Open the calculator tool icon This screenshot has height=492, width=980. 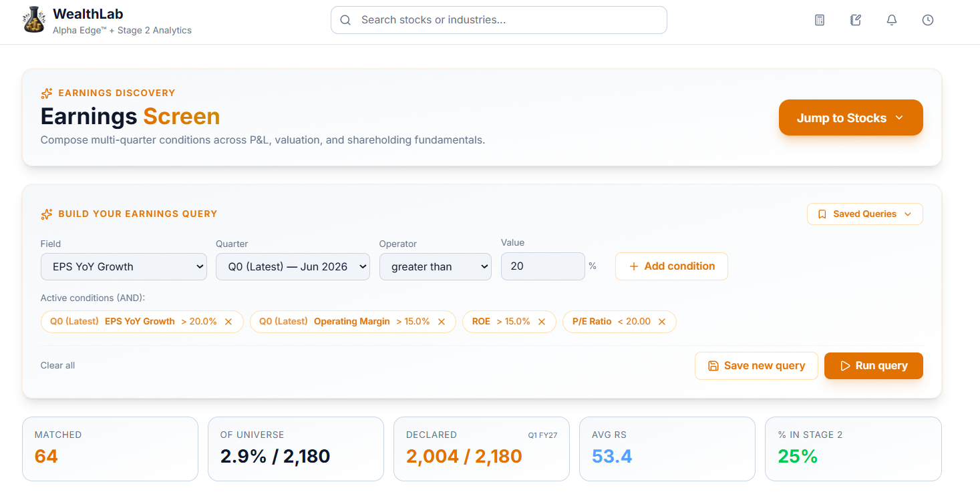(820, 20)
